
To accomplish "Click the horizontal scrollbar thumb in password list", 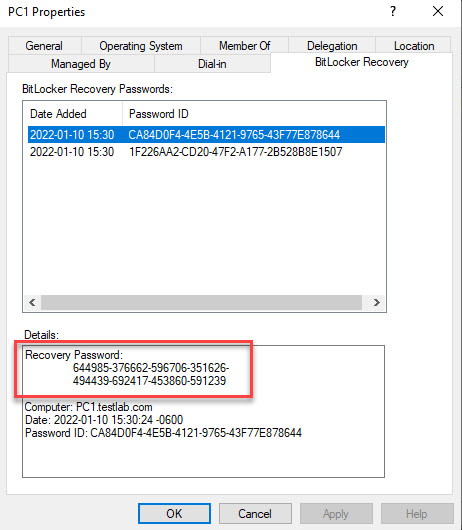I will (201, 302).
